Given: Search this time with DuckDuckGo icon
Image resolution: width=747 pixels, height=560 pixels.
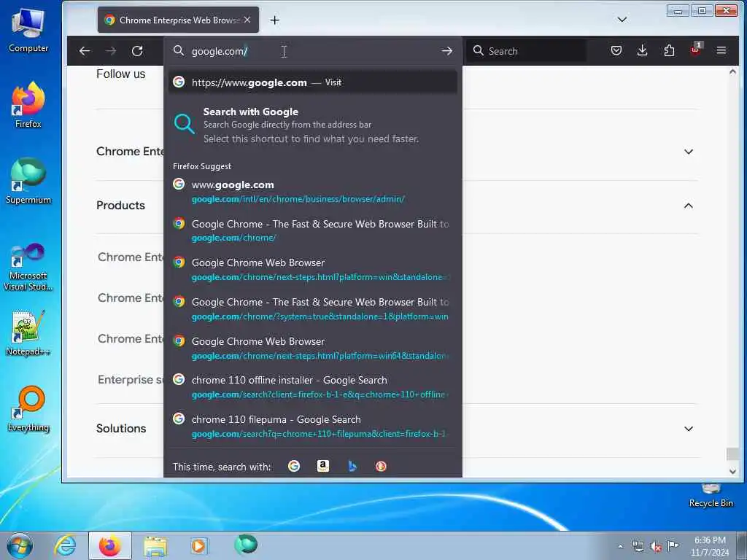Looking at the screenshot, I should click(x=381, y=466).
